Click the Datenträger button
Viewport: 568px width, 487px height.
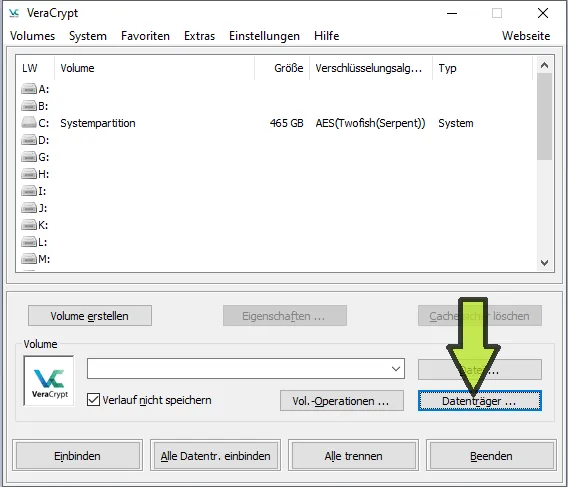(x=480, y=401)
